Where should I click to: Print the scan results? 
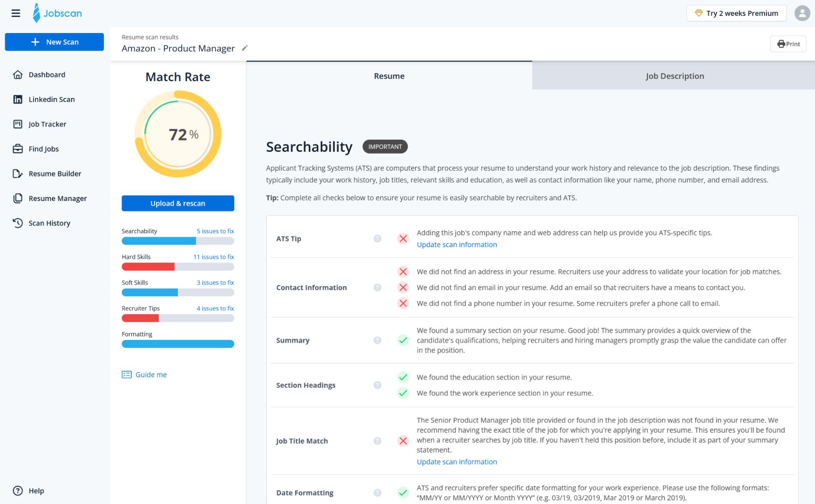[787, 44]
